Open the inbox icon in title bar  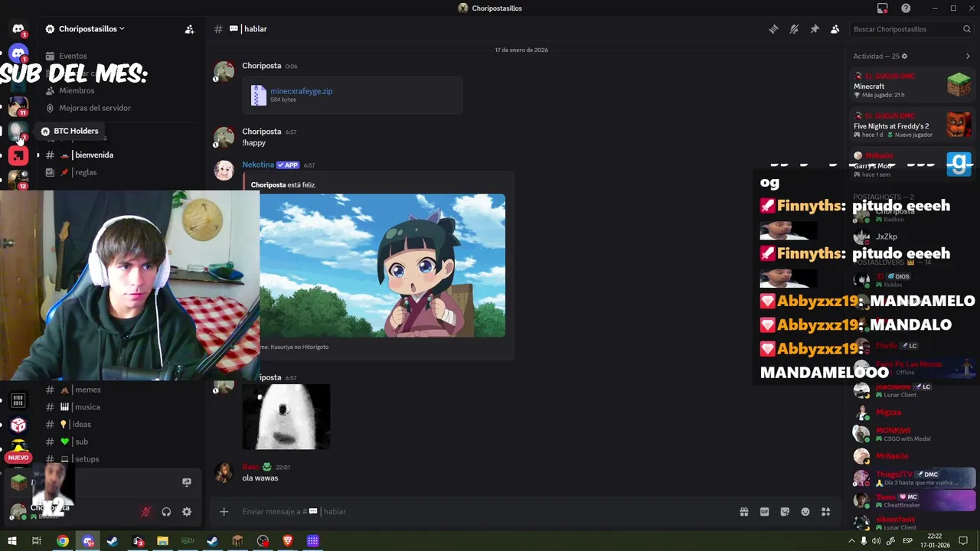(883, 8)
